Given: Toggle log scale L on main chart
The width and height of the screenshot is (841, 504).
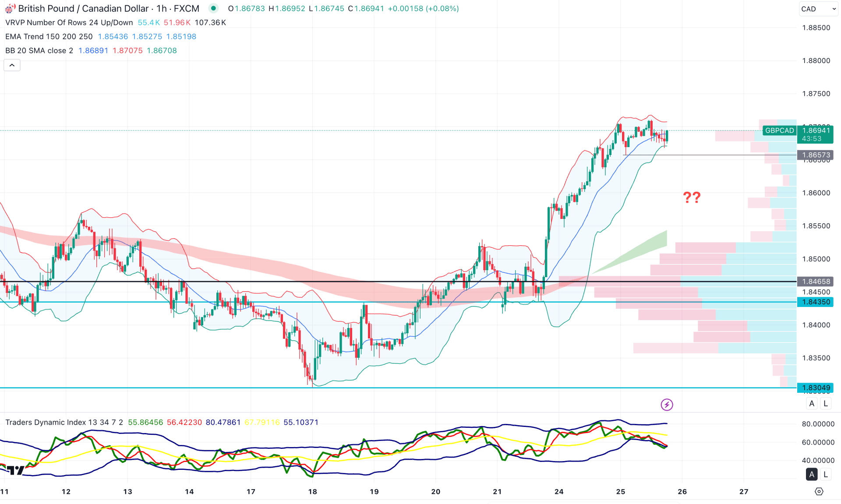Looking at the screenshot, I should [826, 404].
